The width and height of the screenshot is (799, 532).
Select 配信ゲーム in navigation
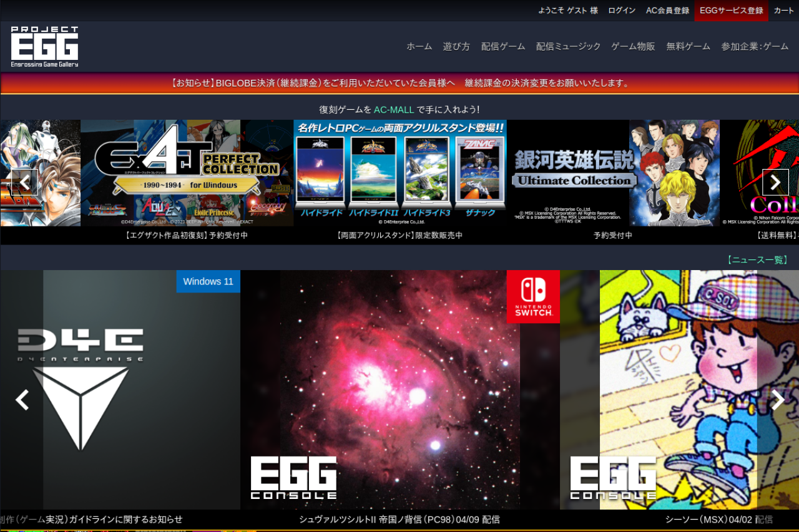pyautogui.click(x=503, y=46)
